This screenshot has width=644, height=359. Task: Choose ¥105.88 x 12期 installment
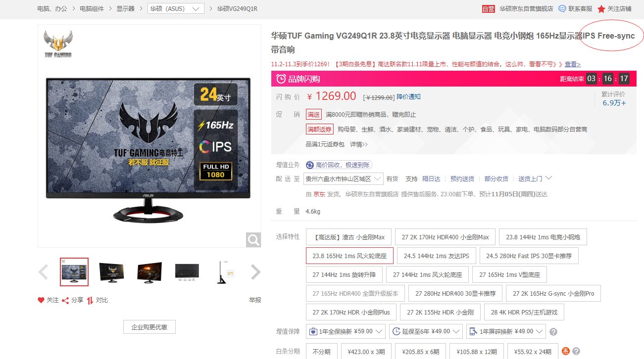click(x=477, y=352)
